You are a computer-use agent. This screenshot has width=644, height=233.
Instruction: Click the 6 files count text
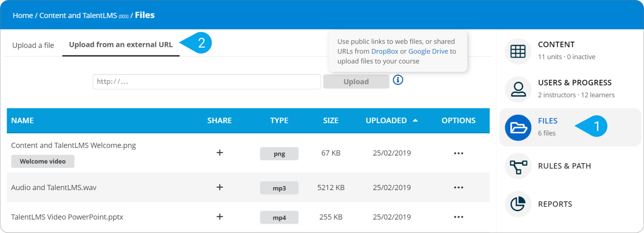coord(547,133)
